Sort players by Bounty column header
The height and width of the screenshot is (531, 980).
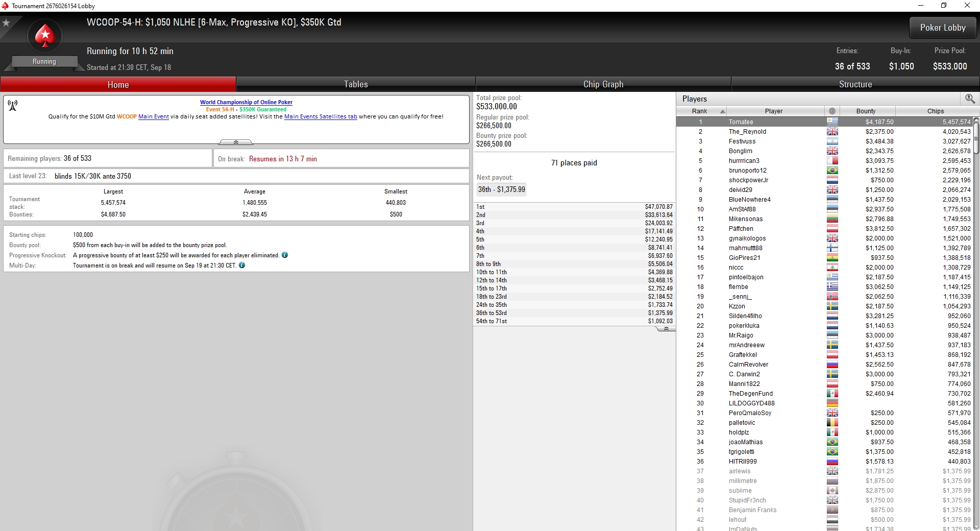(867, 111)
